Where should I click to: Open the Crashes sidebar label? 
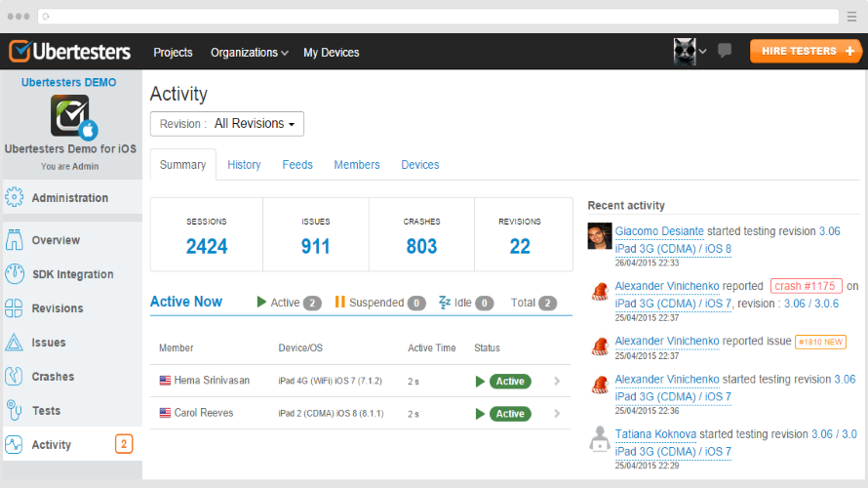click(x=53, y=376)
